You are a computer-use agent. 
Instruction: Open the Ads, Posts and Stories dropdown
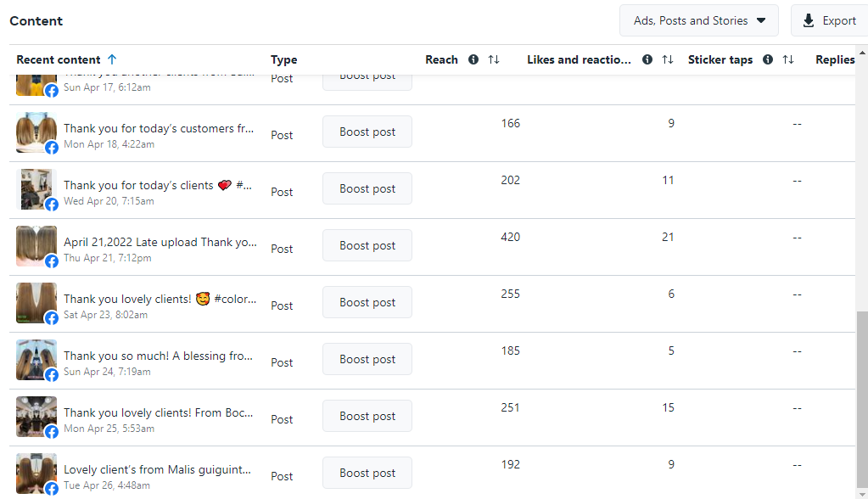(699, 20)
